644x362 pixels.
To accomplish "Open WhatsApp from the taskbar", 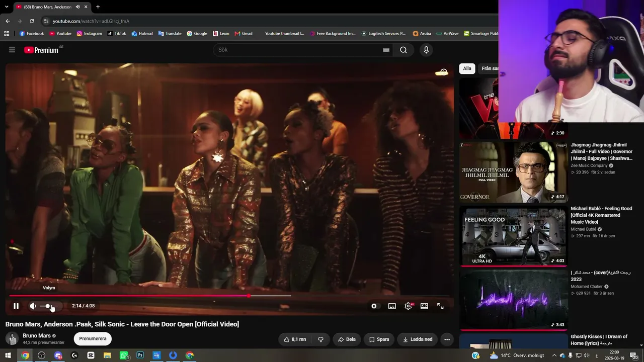I will coord(124,355).
